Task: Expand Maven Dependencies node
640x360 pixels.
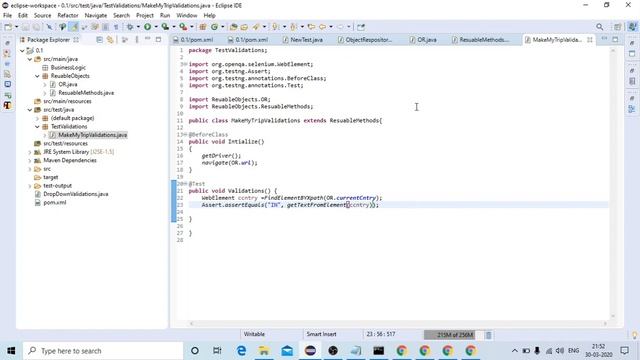Action: (30, 160)
